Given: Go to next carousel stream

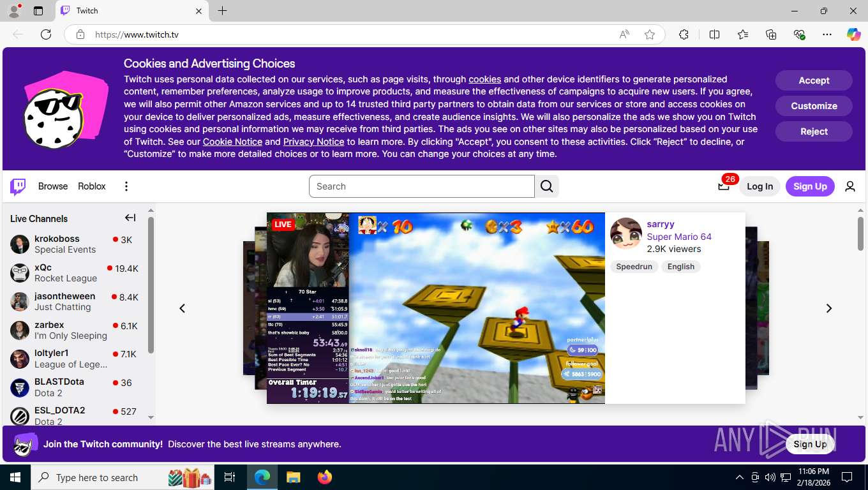Looking at the screenshot, I should [x=829, y=308].
